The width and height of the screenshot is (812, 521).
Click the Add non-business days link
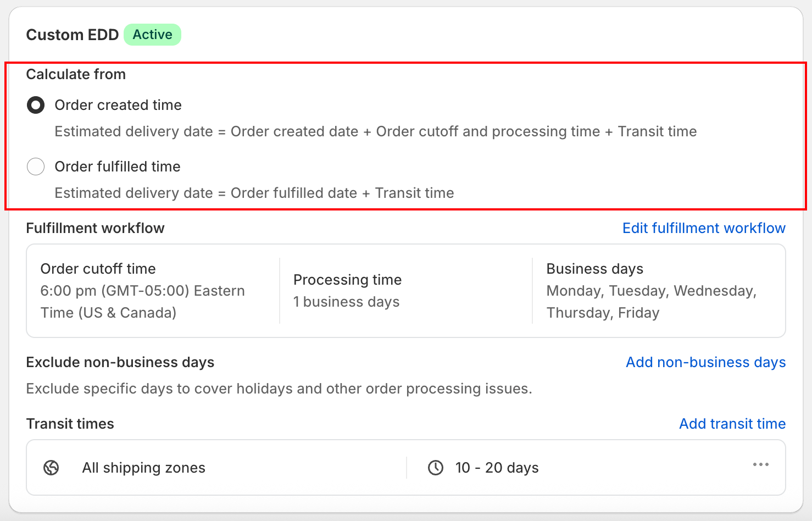pos(706,362)
